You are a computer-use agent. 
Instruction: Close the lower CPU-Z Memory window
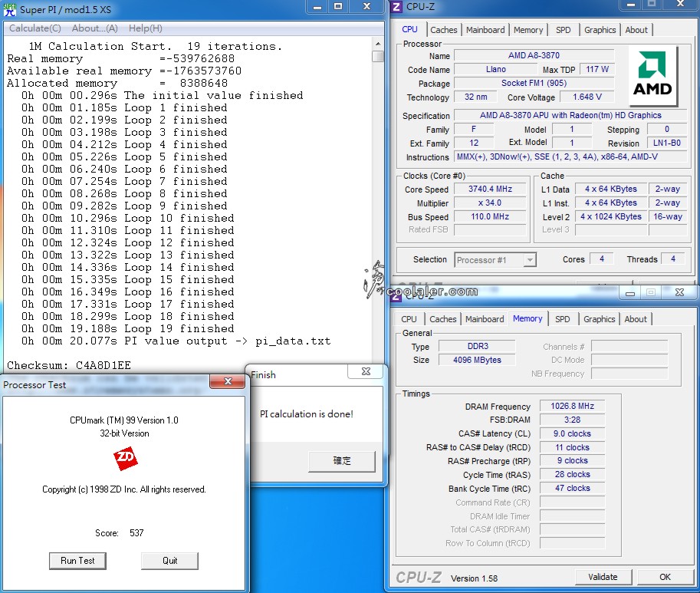(679, 292)
